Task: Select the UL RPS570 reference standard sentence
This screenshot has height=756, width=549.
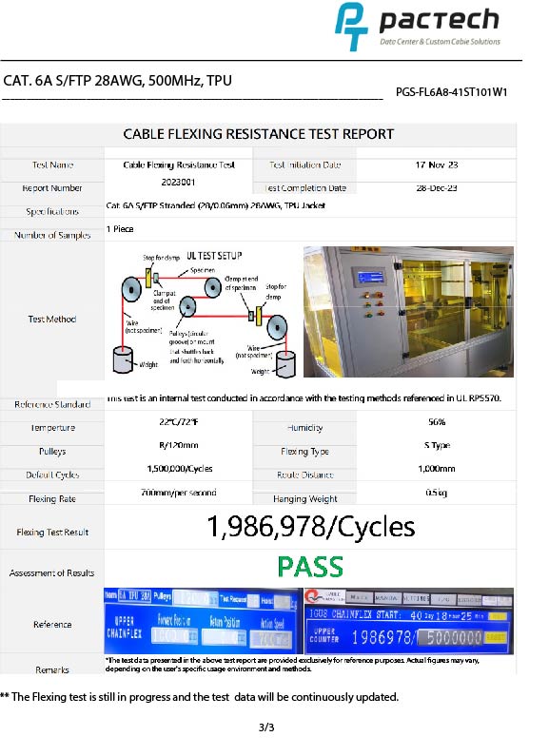Action: [304, 398]
